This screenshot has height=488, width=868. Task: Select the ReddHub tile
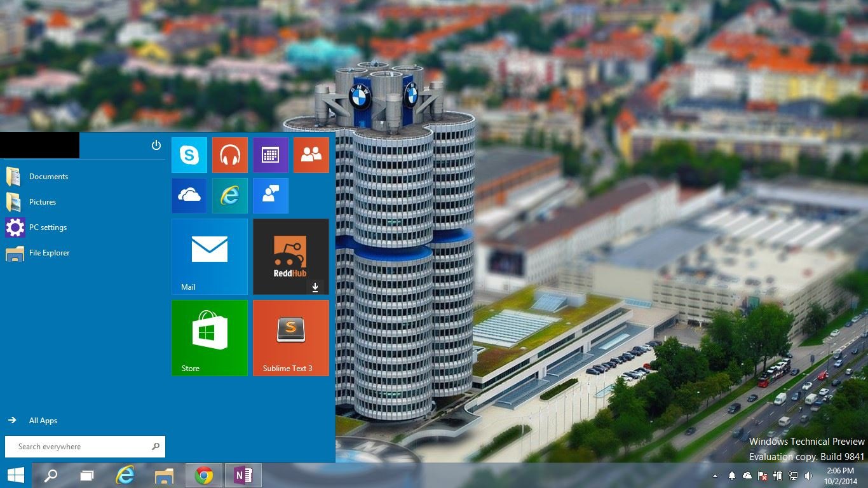pyautogui.click(x=290, y=256)
